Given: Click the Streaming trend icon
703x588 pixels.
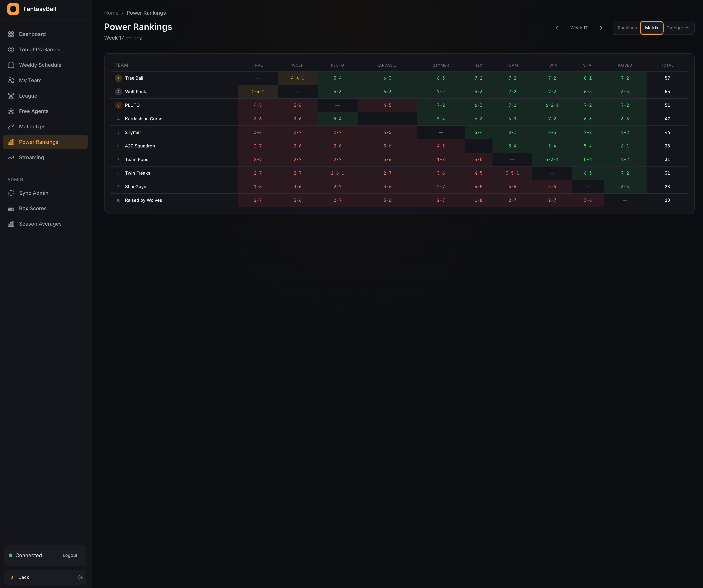Looking at the screenshot, I should 11,157.
